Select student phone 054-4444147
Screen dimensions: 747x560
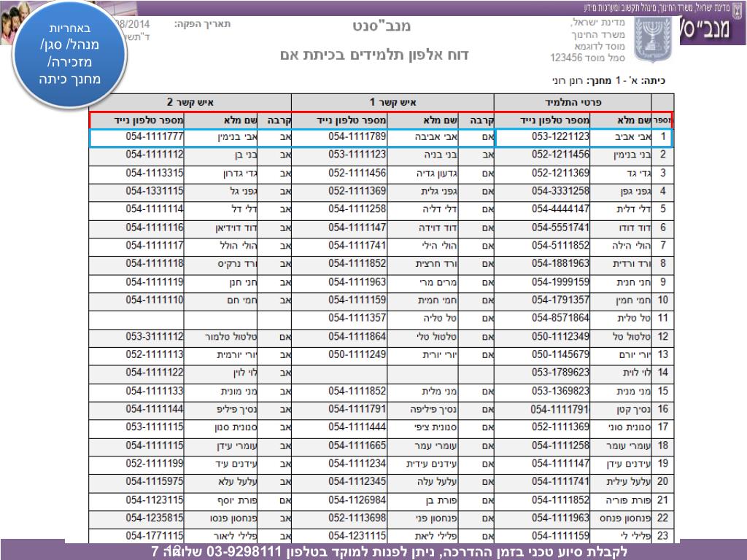pyautogui.click(x=560, y=209)
